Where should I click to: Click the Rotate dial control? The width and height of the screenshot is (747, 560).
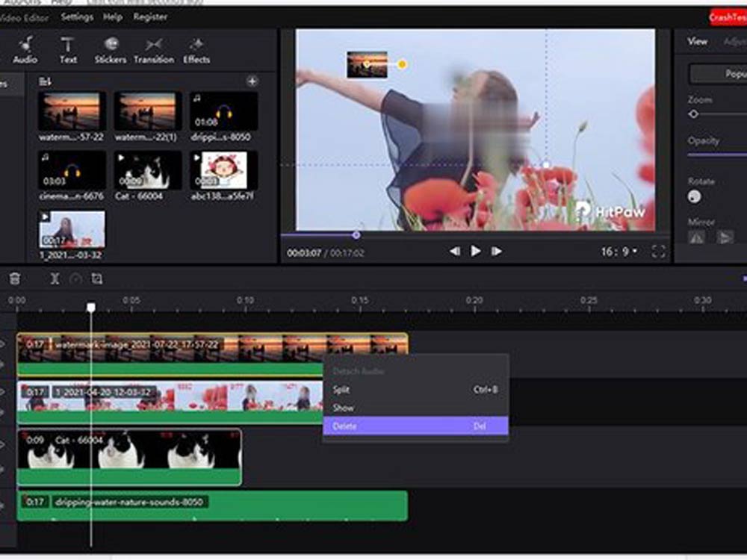tap(694, 196)
